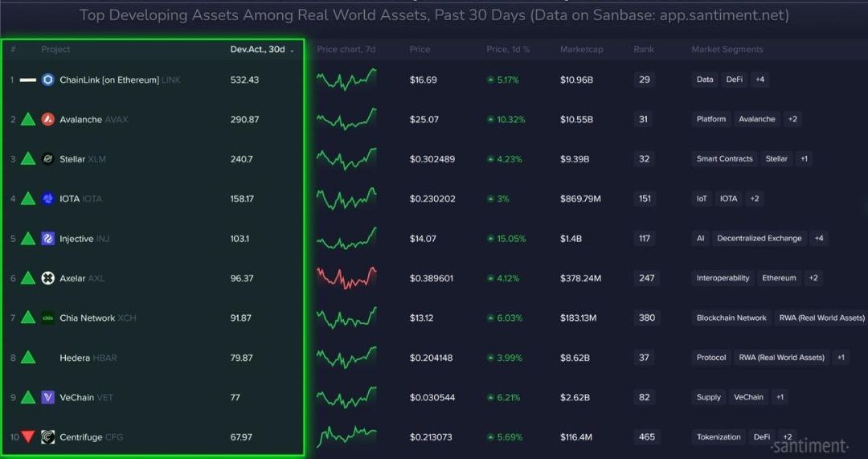Click the Decentralized Exchange segment tag
This screenshot has height=459, width=868.
[x=759, y=239]
